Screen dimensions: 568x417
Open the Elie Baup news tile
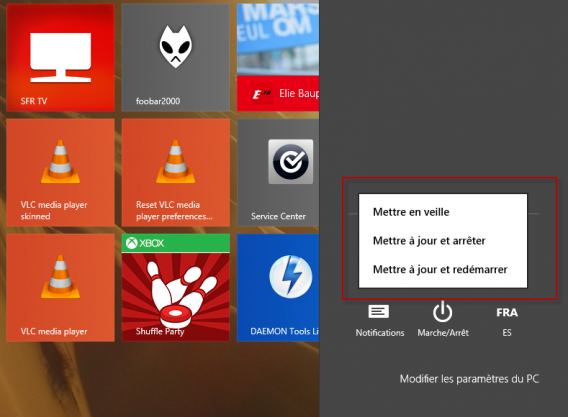[278, 58]
